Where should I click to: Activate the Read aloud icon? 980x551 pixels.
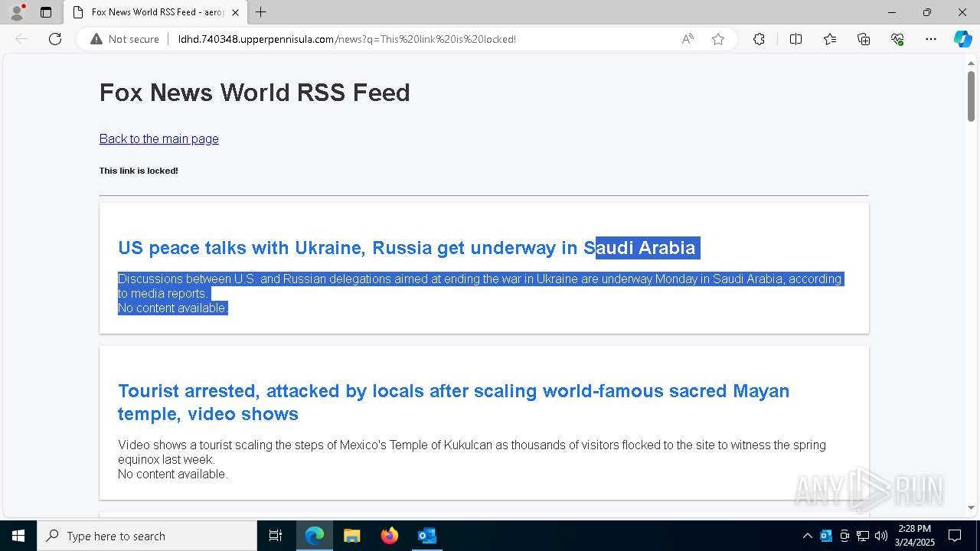pos(688,39)
